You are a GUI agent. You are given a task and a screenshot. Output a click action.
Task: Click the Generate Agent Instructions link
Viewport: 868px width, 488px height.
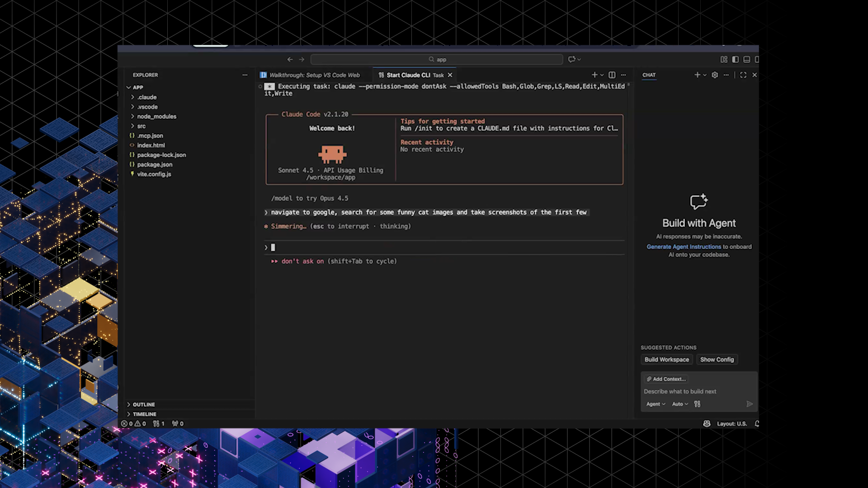click(684, 247)
